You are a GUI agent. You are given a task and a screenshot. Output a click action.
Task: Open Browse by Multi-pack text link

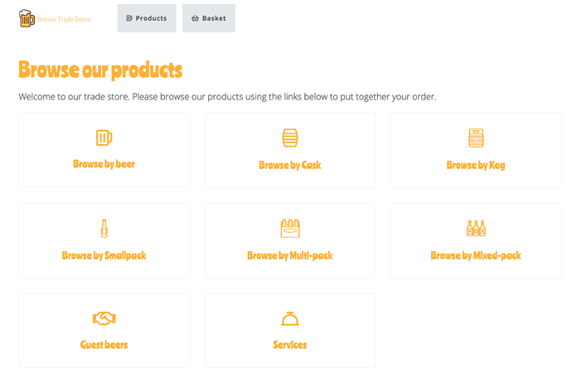pos(290,255)
